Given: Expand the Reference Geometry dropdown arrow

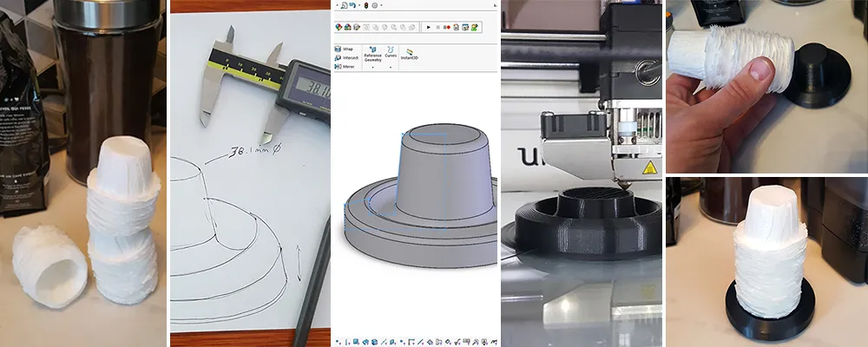Looking at the screenshot, I should pyautogui.click(x=373, y=68).
